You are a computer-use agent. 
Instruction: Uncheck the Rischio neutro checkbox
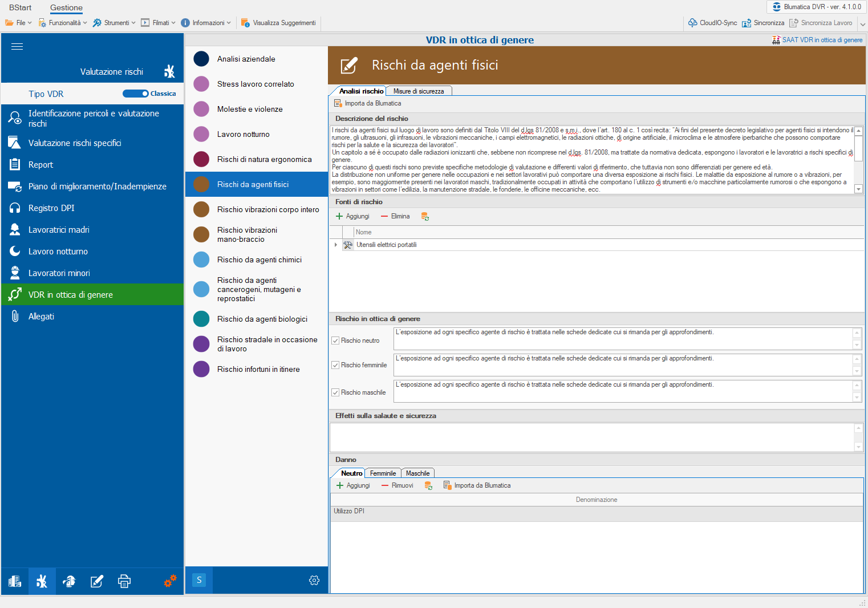coord(335,341)
